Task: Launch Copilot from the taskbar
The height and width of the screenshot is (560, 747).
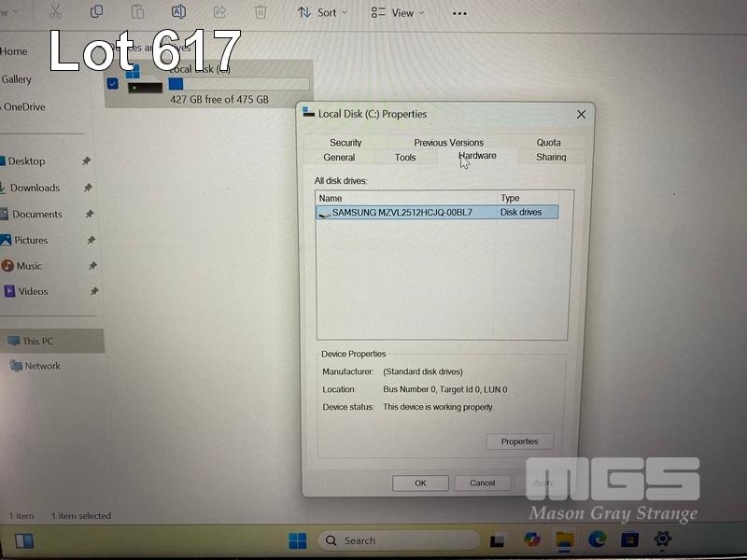Action: coord(532,539)
